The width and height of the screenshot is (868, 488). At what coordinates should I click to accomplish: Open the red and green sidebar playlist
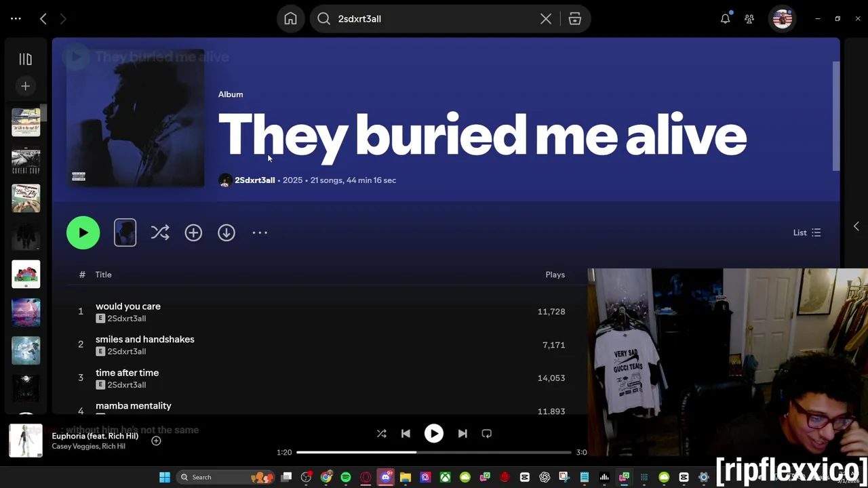(26, 274)
